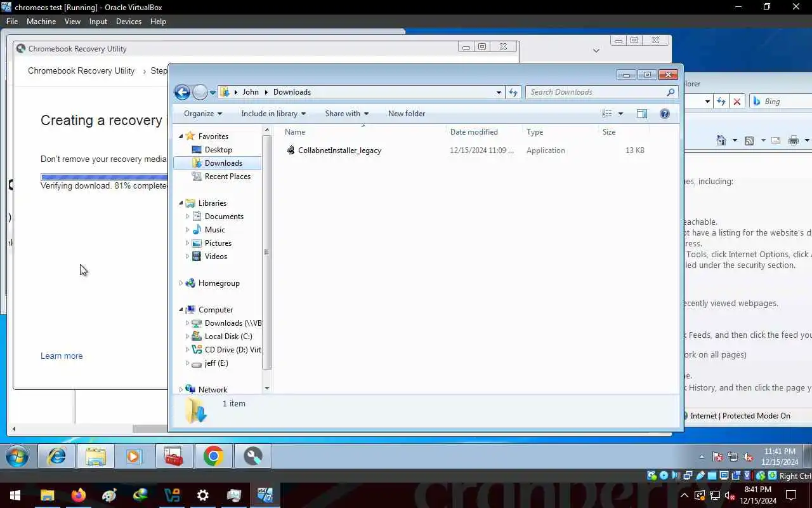Select Local Disk (C:) drive
This screenshot has height=508, width=812.
[228, 337]
